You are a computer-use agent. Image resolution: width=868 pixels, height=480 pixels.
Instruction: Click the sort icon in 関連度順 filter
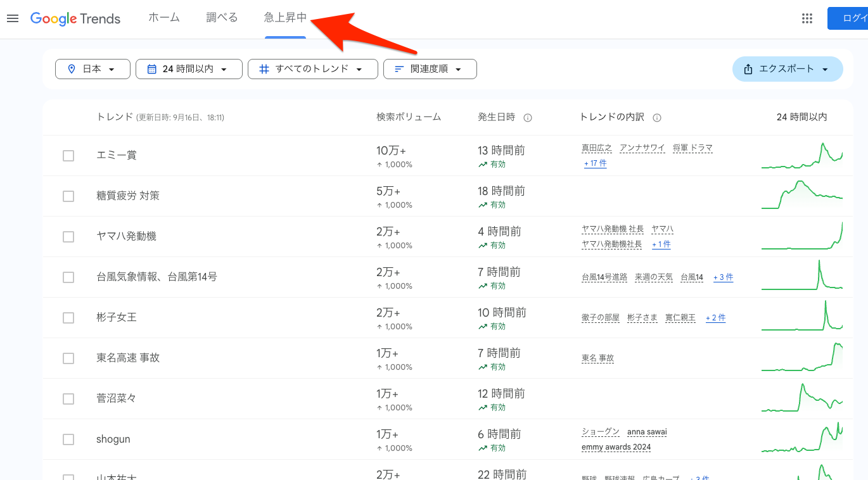[399, 69]
